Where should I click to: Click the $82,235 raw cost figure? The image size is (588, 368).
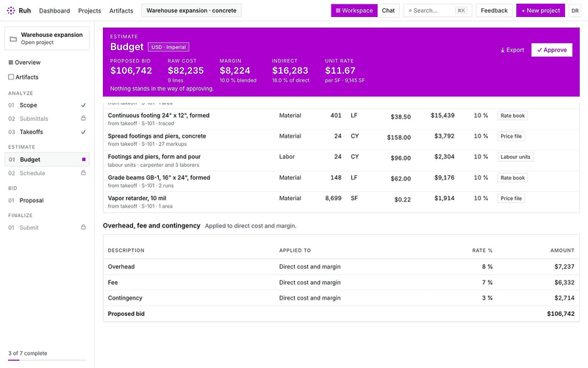pos(186,71)
